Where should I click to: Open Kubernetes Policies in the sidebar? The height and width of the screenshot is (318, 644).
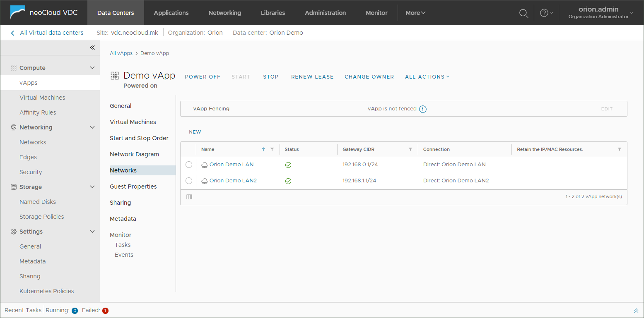point(47,291)
